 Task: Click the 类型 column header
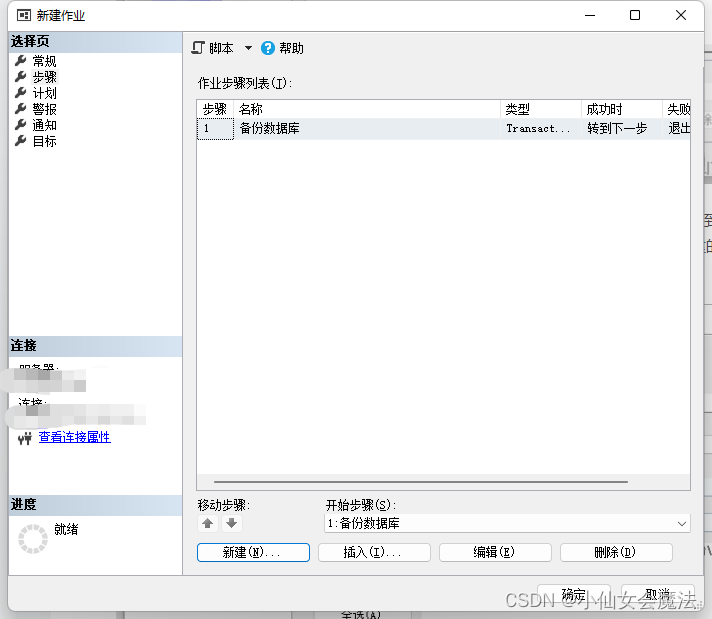click(x=541, y=109)
